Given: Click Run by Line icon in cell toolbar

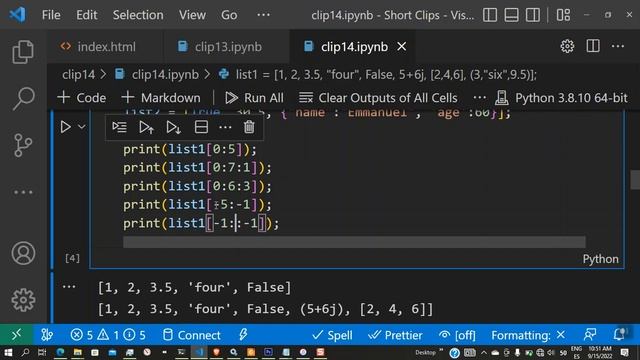Looking at the screenshot, I should [x=120, y=127].
